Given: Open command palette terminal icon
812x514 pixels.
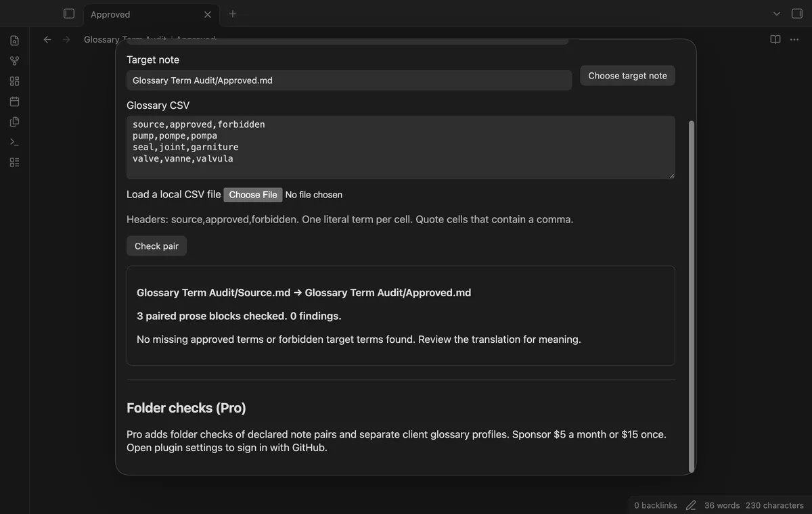Looking at the screenshot, I should pyautogui.click(x=14, y=142).
